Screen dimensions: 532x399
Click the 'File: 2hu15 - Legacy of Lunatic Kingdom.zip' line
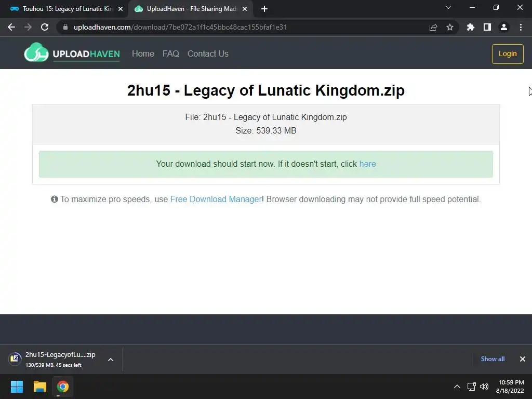tap(265, 117)
